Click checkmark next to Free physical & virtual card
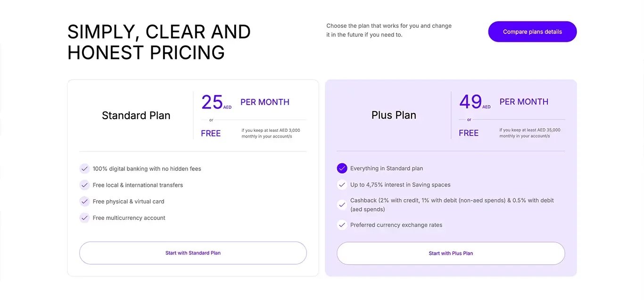This screenshot has height=300, width=644. pyautogui.click(x=84, y=202)
